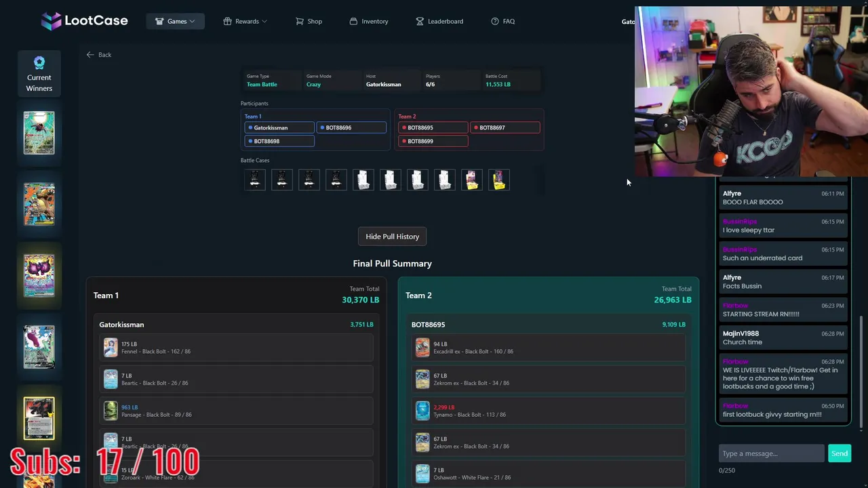Screen dimensions: 868x488
Task: Click the chat panel scrollbar
Action: 861,373
